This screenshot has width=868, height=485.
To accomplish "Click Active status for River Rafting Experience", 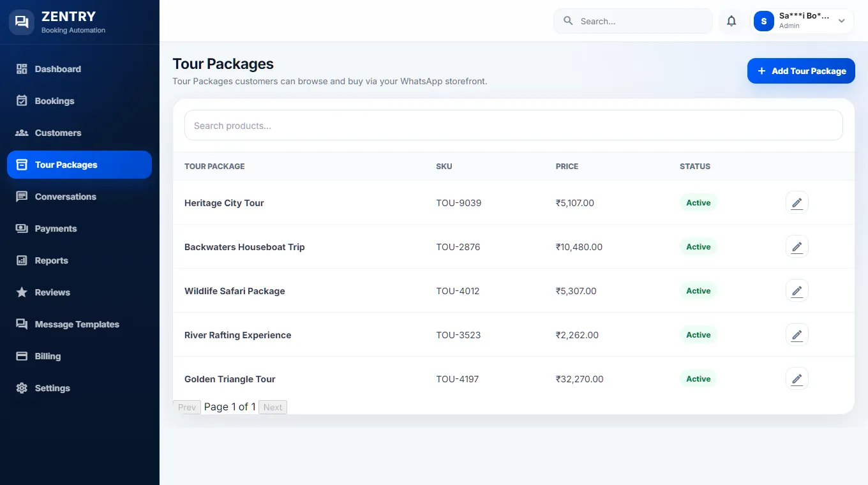I will click(x=698, y=335).
